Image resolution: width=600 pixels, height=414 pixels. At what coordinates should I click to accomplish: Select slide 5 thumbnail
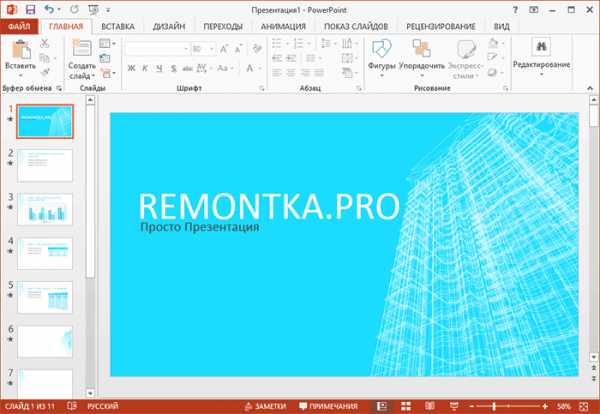click(45, 297)
